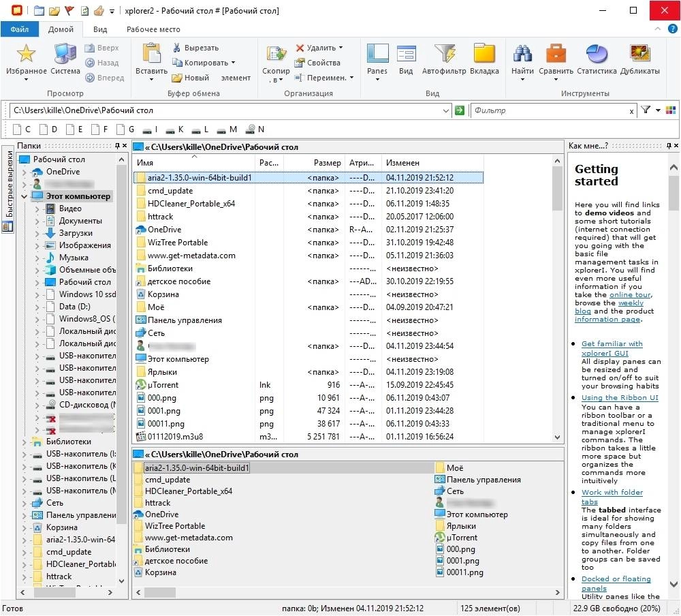
Task: Click the green Go arrow by address bar
Action: click(459, 110)
